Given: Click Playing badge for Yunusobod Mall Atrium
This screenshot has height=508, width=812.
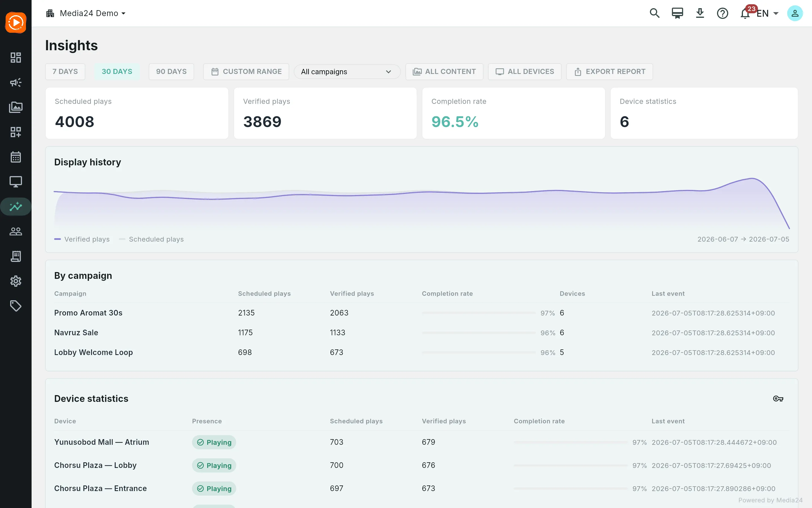Looking at the screenshot, I should point(214,442).
